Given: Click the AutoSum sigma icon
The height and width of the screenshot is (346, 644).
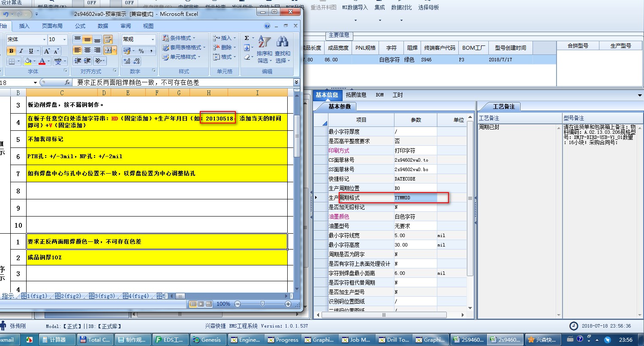Looking at the screenshot, I should pos(247,38).
